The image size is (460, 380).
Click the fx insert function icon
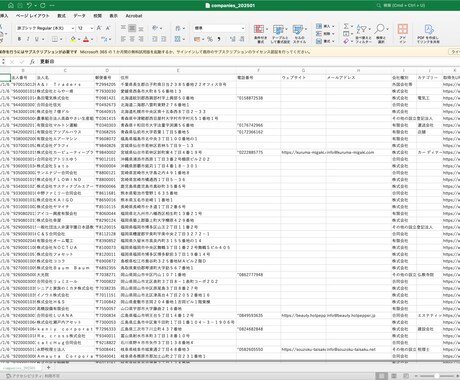[x=32, y=62]
